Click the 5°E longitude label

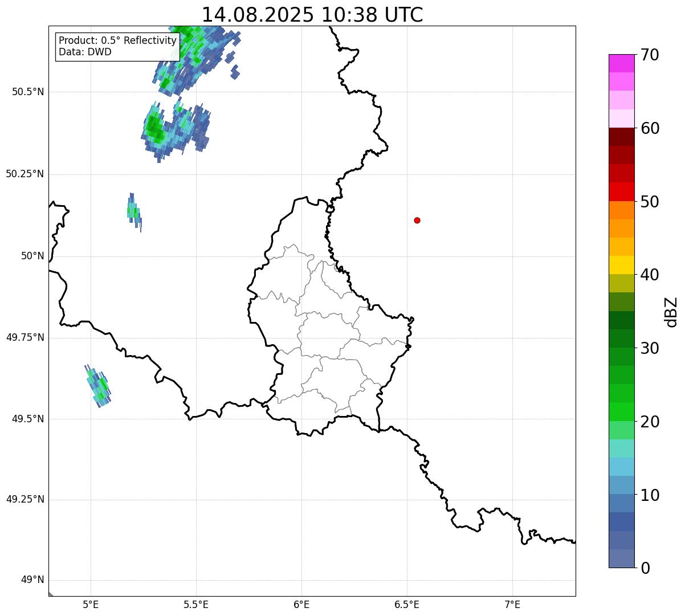(91, 604)
